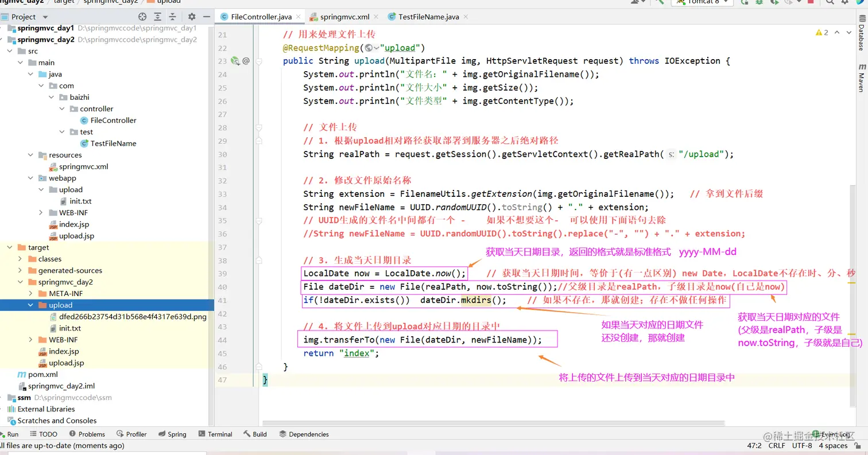Collapse the main folder

click(21, 63)
